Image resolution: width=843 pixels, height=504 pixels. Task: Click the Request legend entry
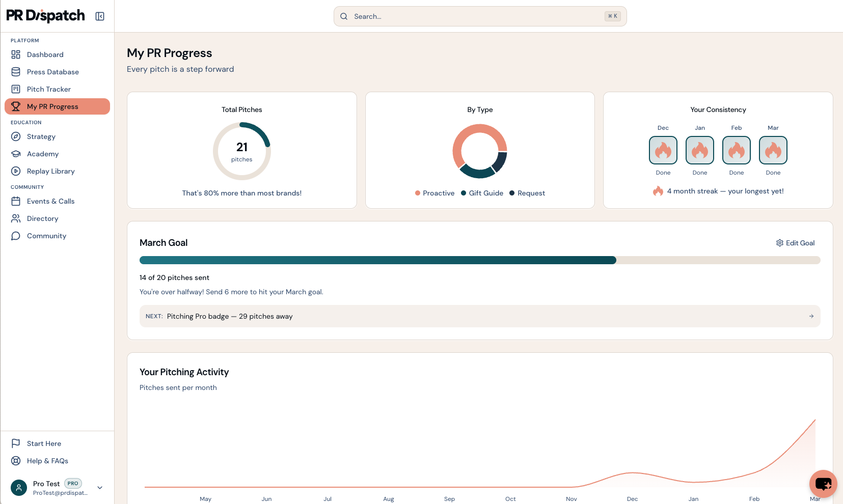click(x=527, y=193)
